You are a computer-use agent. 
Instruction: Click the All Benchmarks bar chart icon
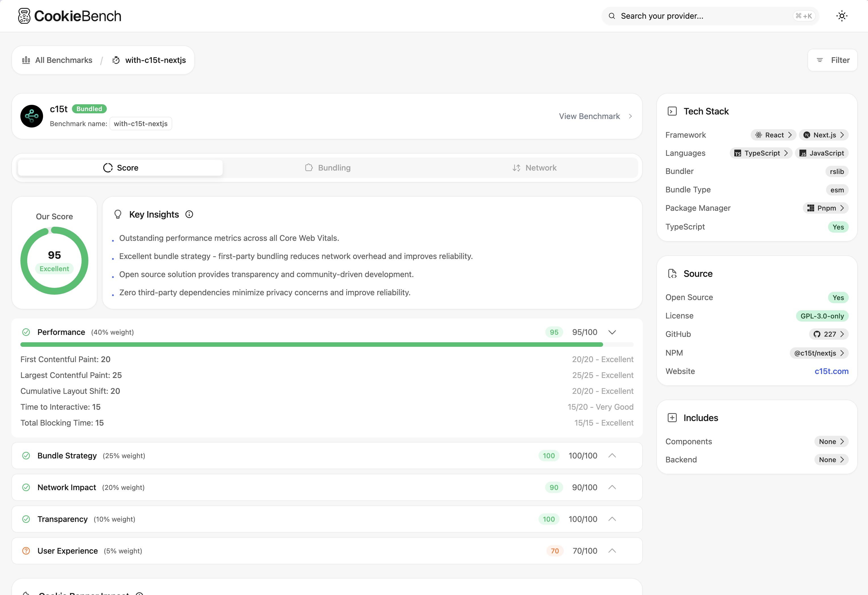(x=26, y=60)
